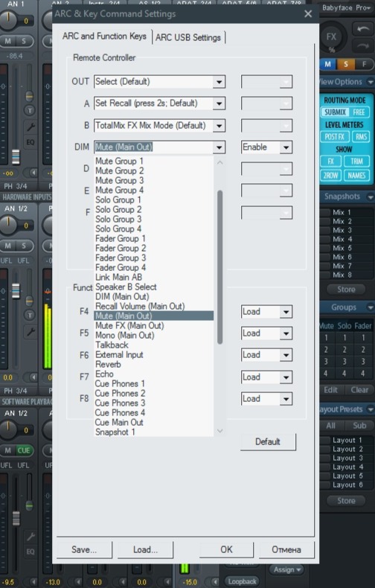Click the undo arrow icon in TotalMix
The height and width of the screenshot is (588, 375).
362,29
